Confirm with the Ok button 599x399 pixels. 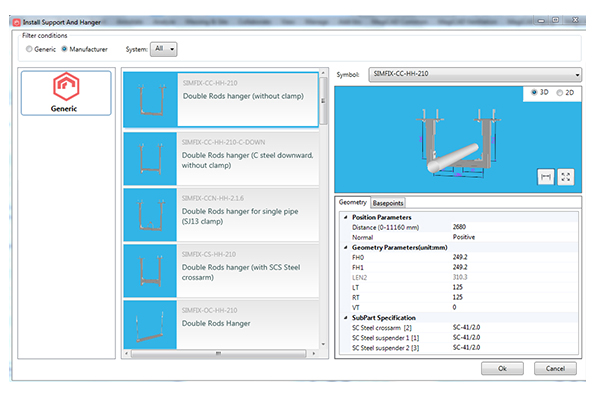tap(502, 368)
